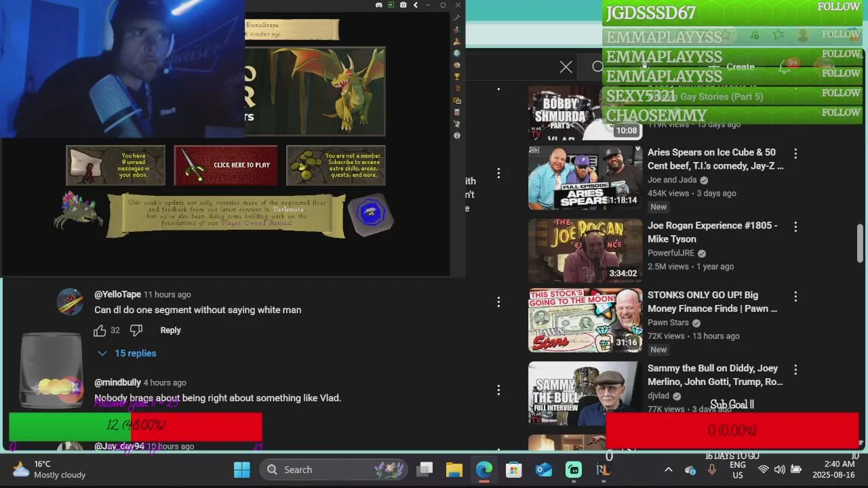
Task: Open the calculator icon in RuneLite sidebar
Action: pos(457,112)
